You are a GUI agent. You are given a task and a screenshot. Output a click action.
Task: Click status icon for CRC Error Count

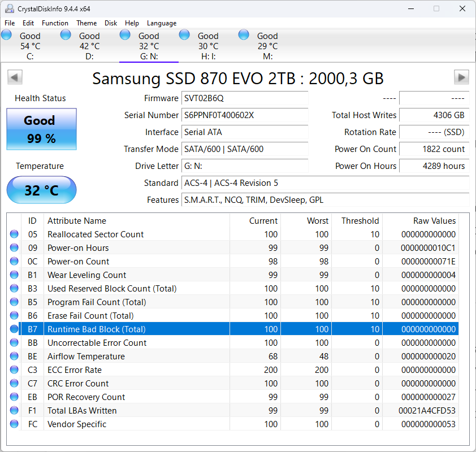click(x=14, y=384)
